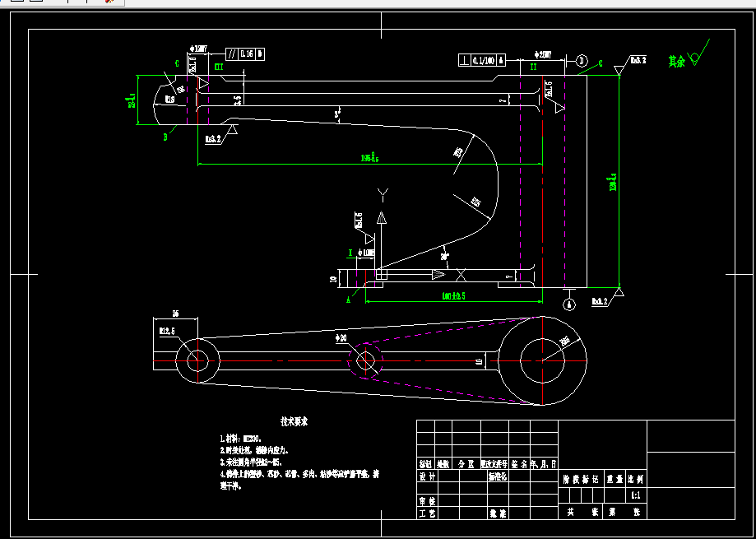Click the 标记 header cell

point(426,464)
